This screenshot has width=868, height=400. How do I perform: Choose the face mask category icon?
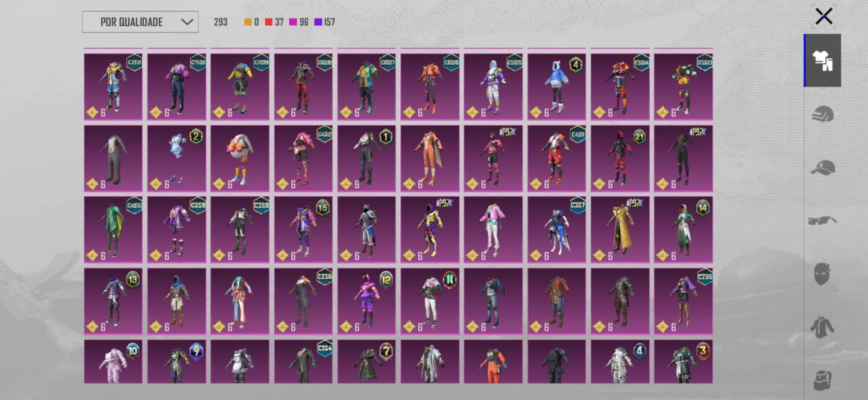pos(822,274)
